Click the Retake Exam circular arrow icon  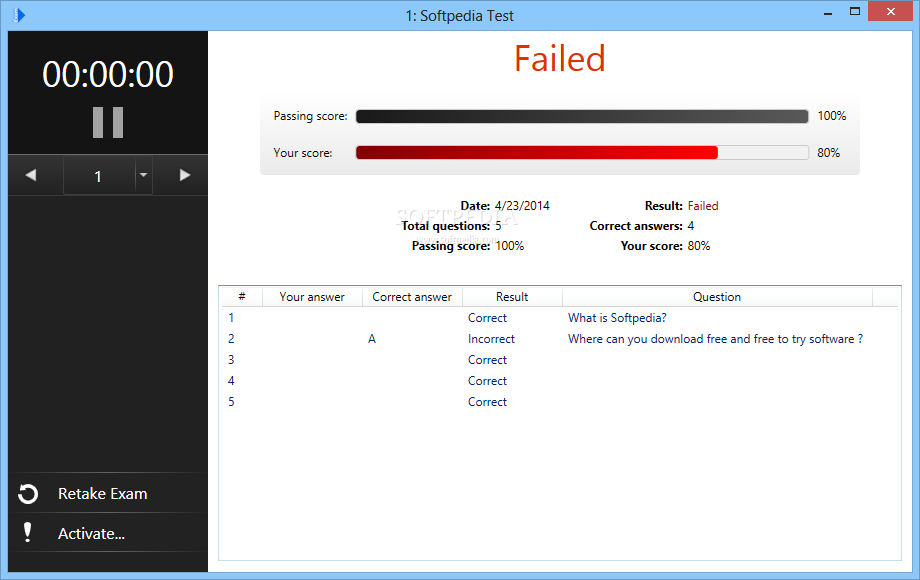pos(28,494)
